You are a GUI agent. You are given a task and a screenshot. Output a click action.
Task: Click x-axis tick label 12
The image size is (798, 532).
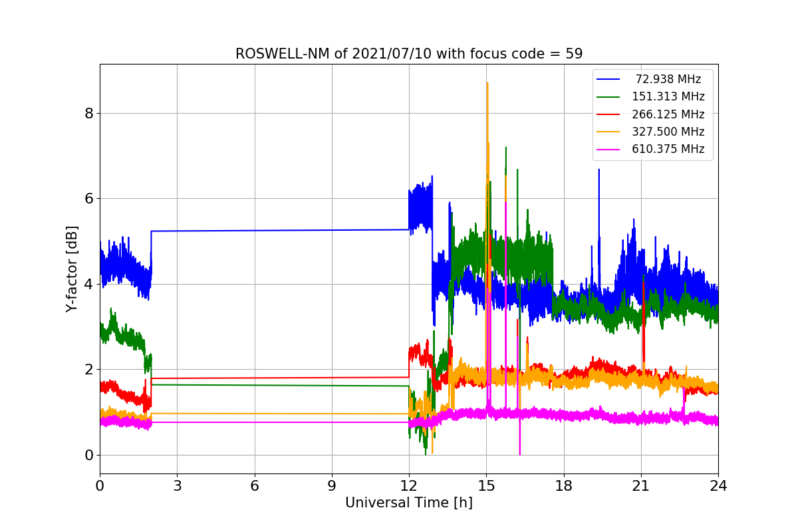(409, 485)
